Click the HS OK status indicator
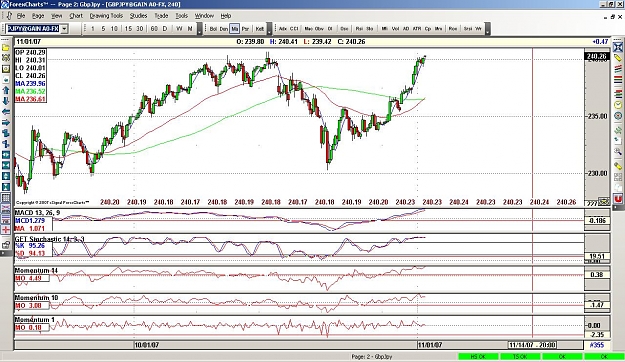Screen dimensions: 625x362 [478, 356]
